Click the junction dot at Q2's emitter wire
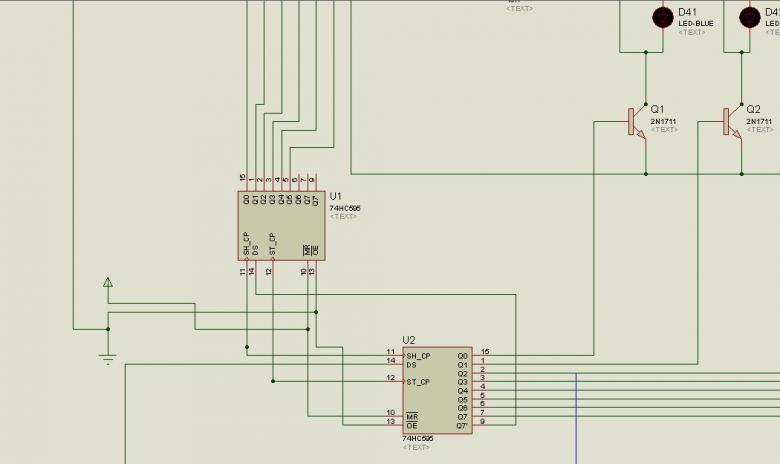Image resolution: width=780 pixels, height=464 pixels. pos(742,174)
